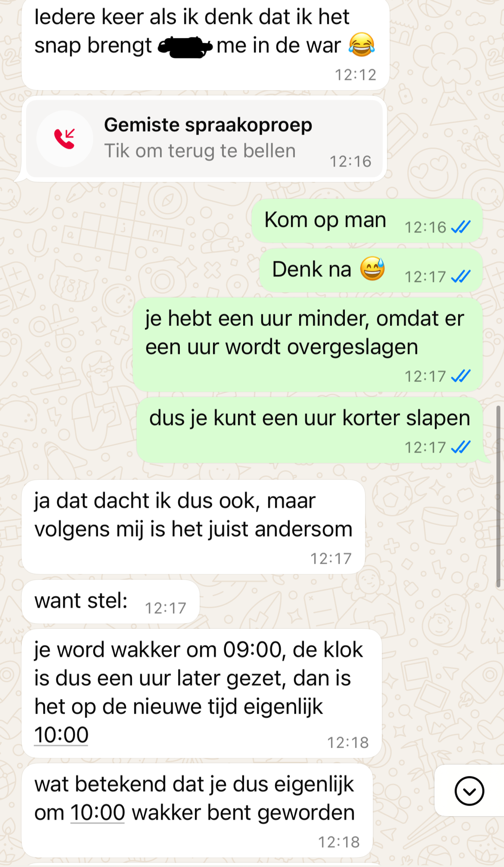Viewport: 504px width, 867px height.
Task: Tap the red missed call phone icon
Action: point(65,139)
